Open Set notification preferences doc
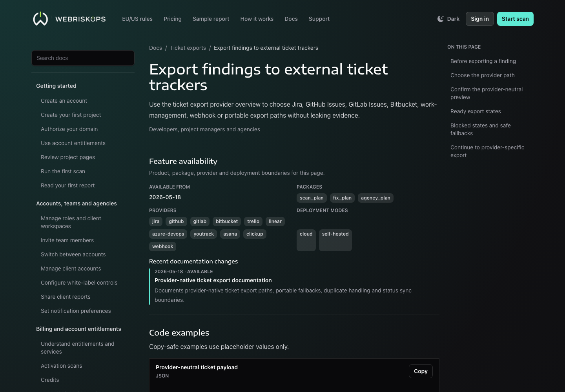Screen dimensions: 565x392 76,311
